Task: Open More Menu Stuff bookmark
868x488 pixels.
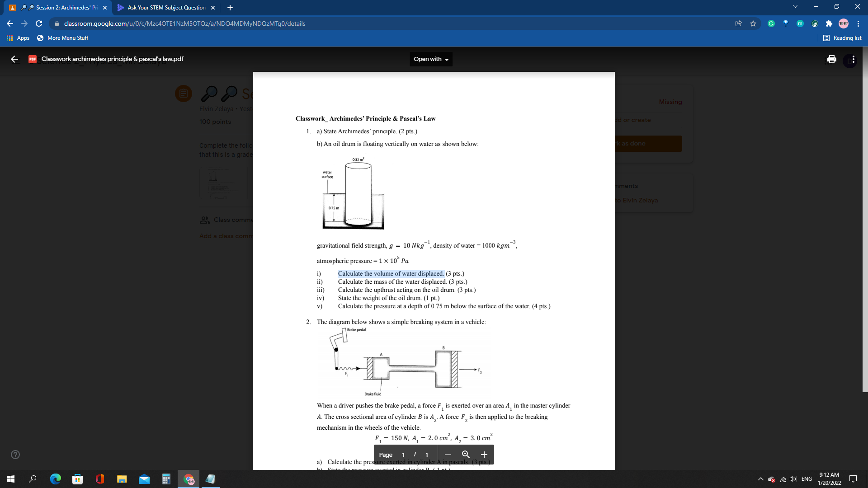Action: pos(62,38)
